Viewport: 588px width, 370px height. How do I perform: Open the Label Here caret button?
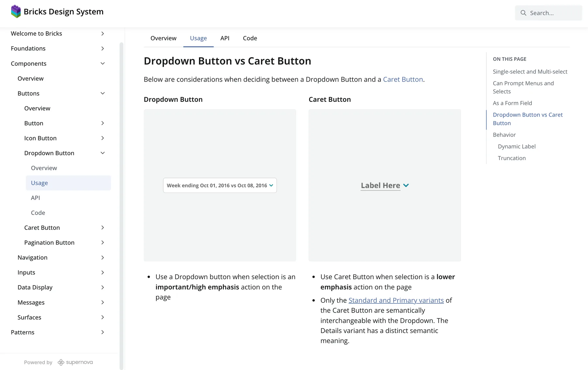point(385,185)
